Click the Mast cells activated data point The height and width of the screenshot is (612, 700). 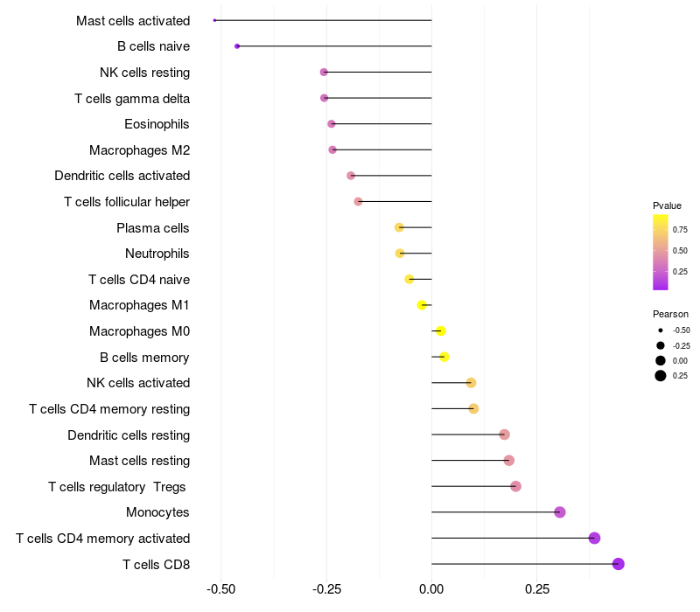(214, 20)
